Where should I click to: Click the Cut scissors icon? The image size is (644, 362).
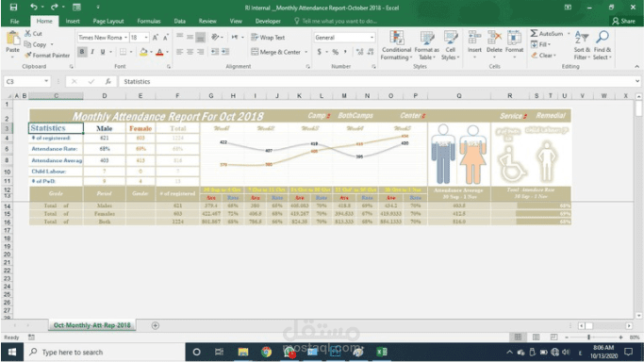27,33
